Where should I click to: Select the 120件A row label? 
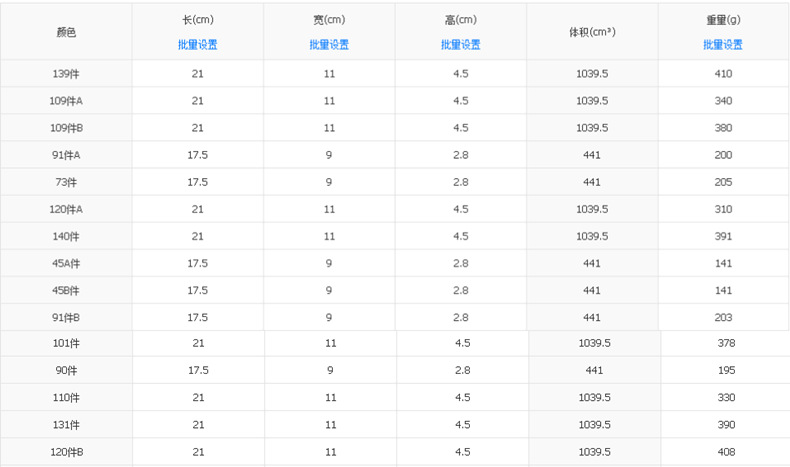tap(66, 210)
